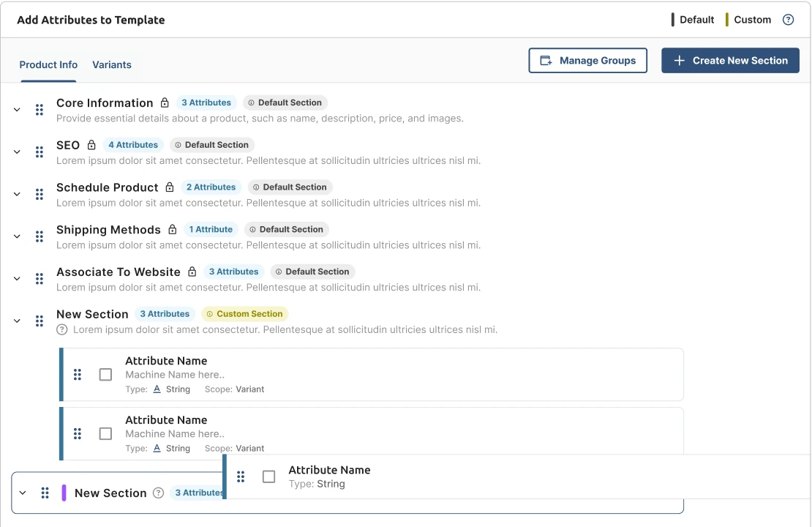This screenshot has height=527, width=812.
Task: Toggle the SEO section chevron
Action: [x=17, y=152]
